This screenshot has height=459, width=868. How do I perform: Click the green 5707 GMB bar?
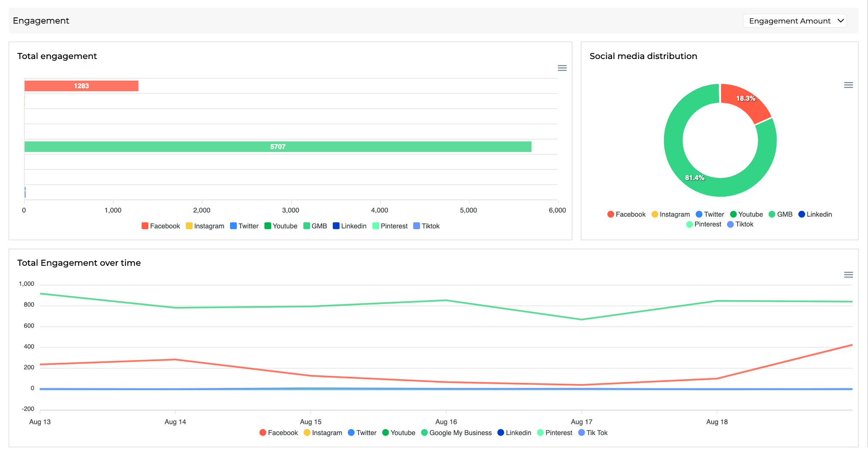click(x=278, y=147)
